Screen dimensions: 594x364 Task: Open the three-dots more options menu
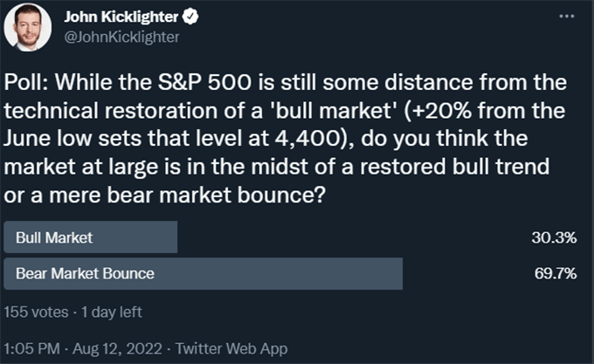(567, 17)
